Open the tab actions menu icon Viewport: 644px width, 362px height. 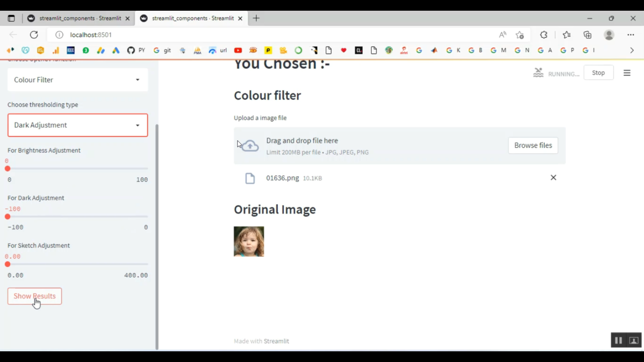11,18
